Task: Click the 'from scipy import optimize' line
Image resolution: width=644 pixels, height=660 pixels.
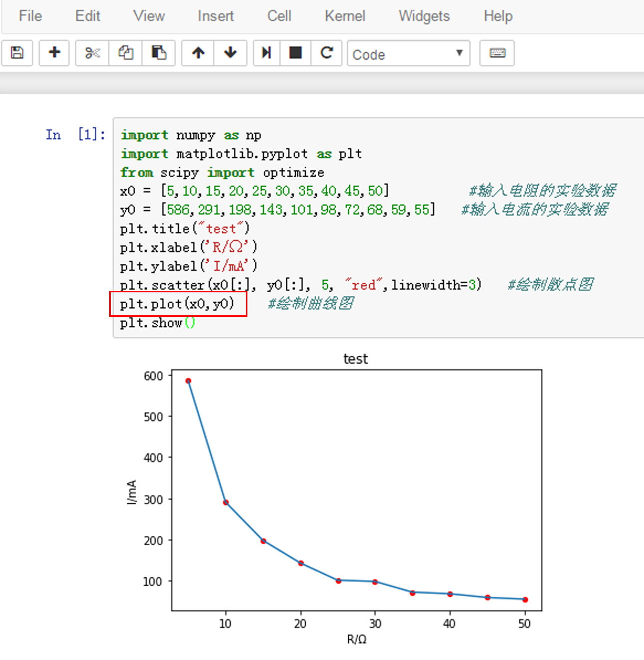Action: 222,173
